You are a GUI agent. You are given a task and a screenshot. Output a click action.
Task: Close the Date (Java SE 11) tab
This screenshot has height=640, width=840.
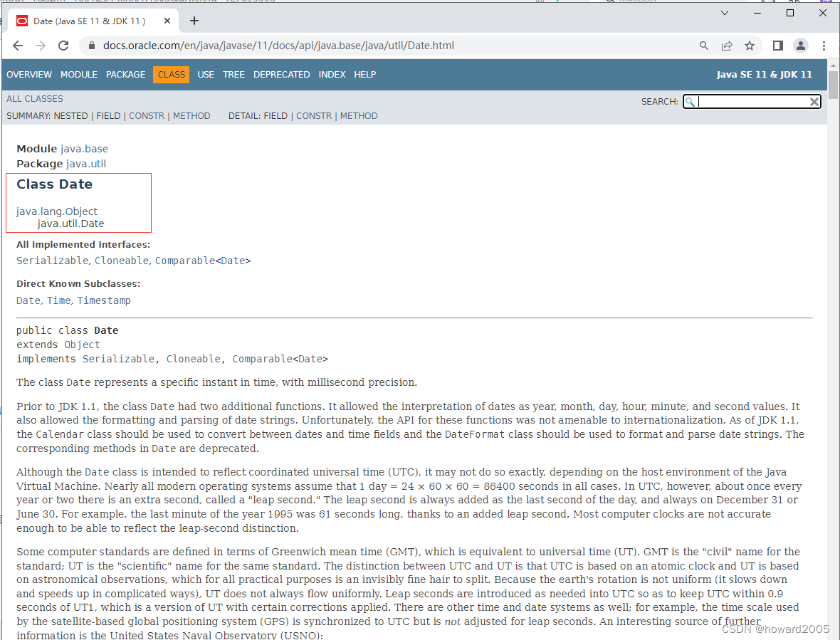(x=167, y=21)
